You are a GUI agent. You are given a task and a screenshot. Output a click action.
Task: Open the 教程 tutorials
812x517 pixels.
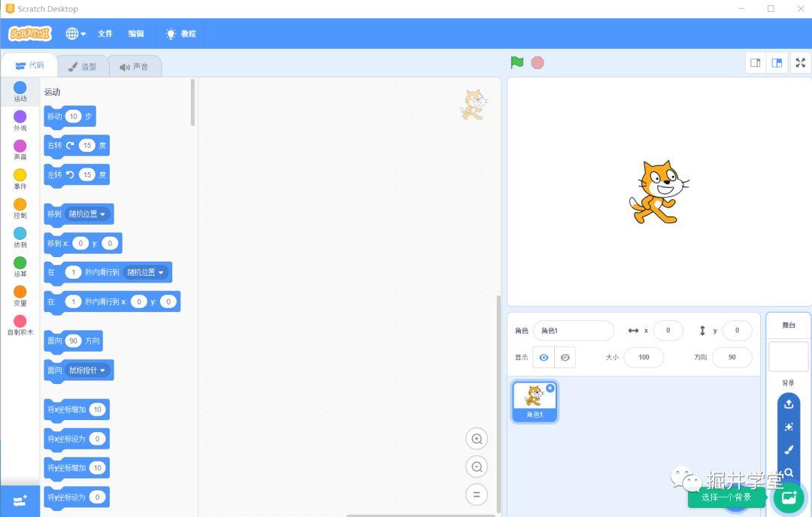click(180, 34)
